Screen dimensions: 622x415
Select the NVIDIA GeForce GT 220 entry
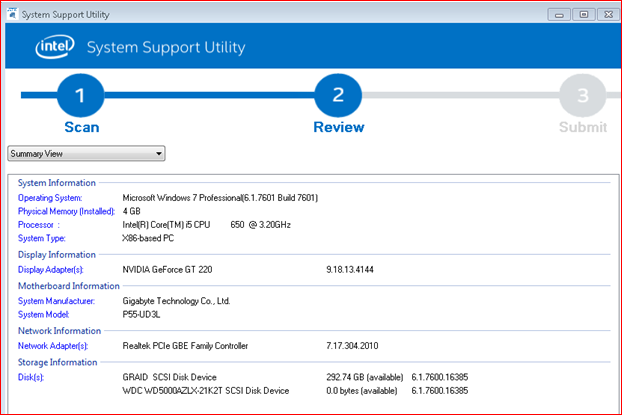167,270
